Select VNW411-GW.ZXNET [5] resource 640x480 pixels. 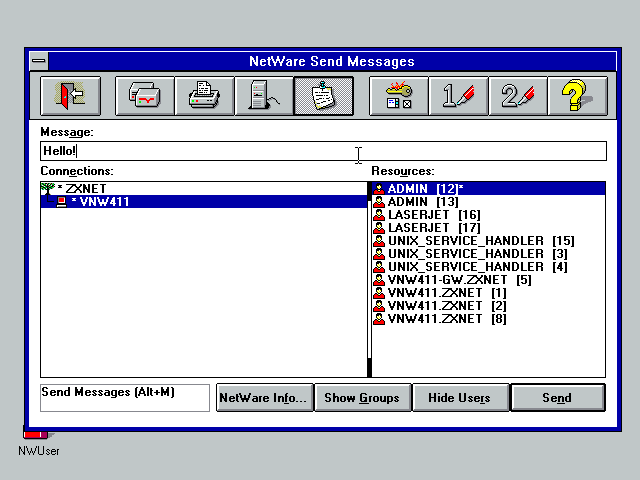tap(489, 280)
